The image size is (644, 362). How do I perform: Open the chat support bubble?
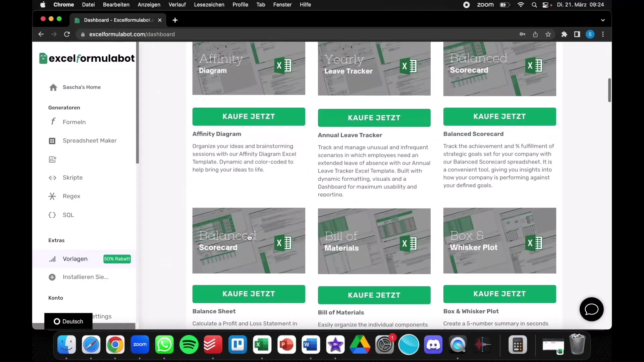[591, 309]
